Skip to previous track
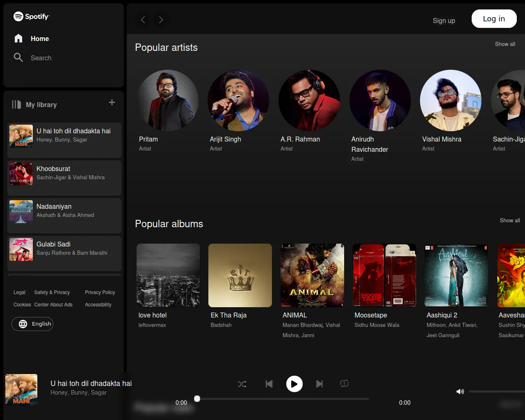This screenshot has width=525, height=420. 269,384
